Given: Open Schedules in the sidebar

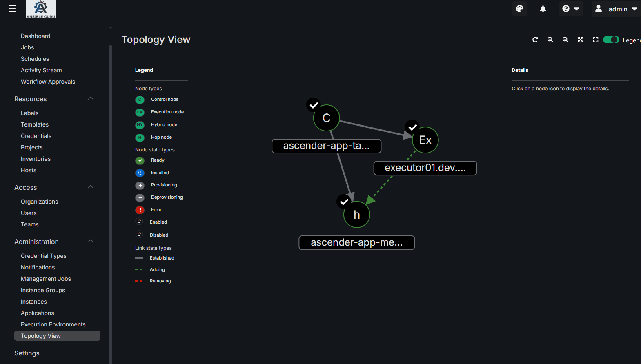Looking at the screenshot, I should pos(35,59).
